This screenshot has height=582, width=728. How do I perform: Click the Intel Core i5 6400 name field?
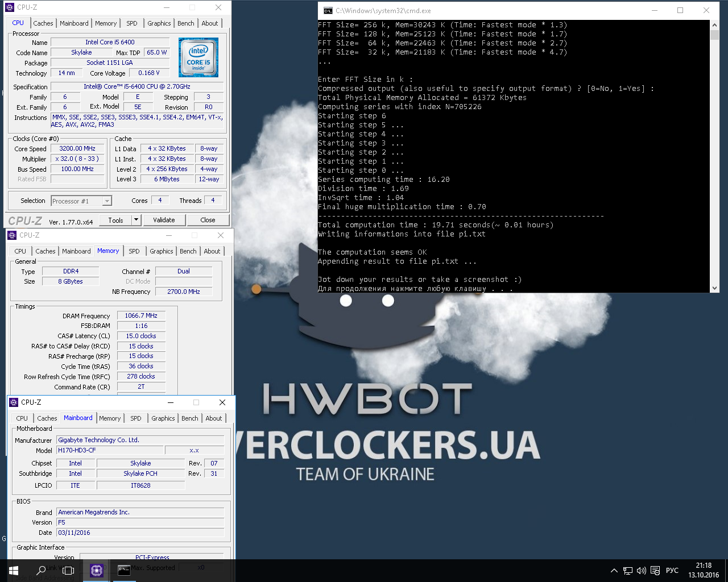click(110, 42)
